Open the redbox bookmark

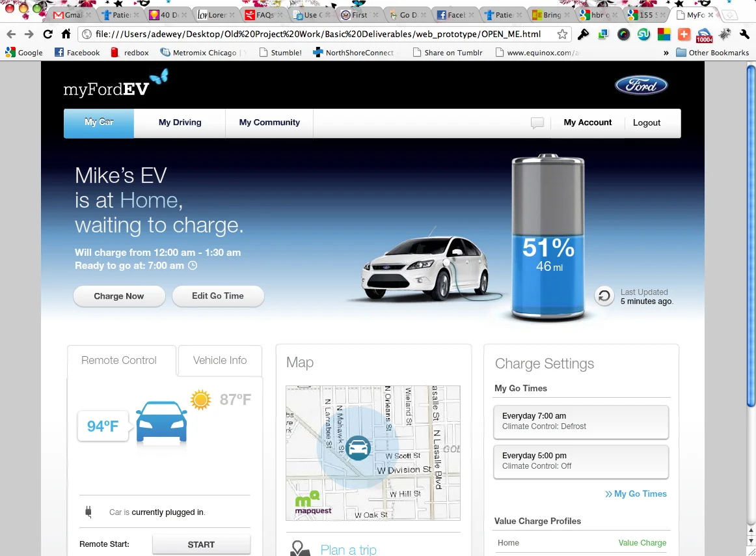(x=129, y=53)
